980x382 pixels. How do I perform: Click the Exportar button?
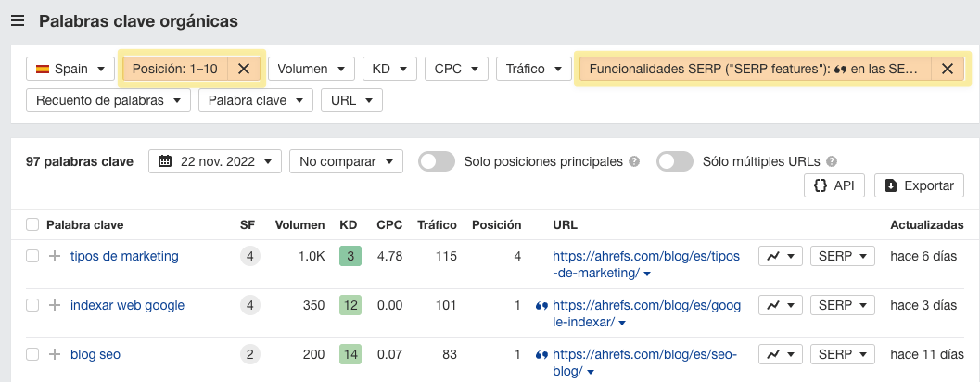coord(919,185)
